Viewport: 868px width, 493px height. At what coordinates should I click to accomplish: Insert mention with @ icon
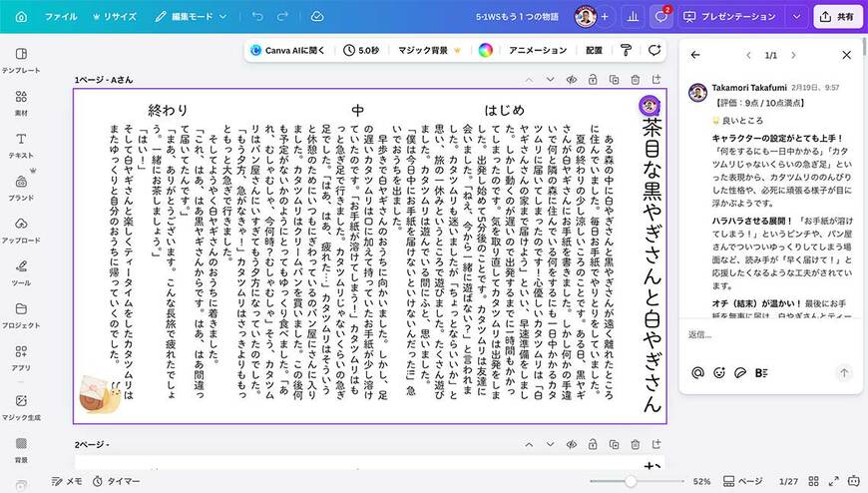click(697, 373)
